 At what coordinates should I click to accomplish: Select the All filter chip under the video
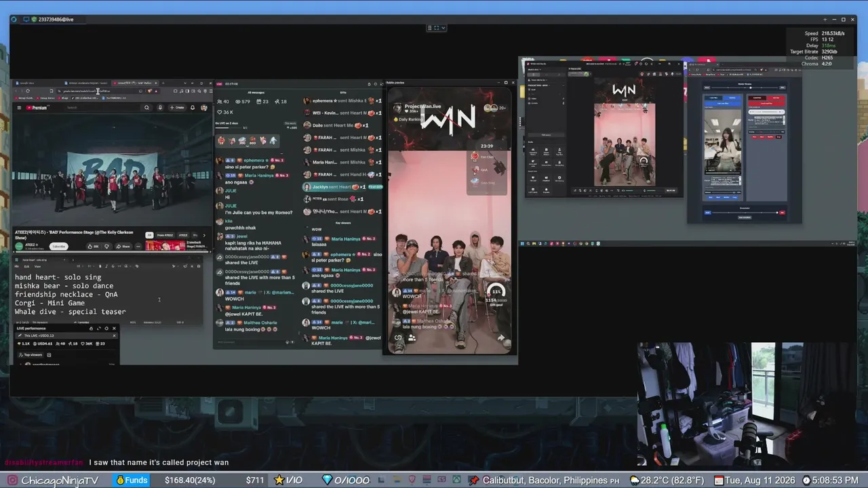point(150,235)
